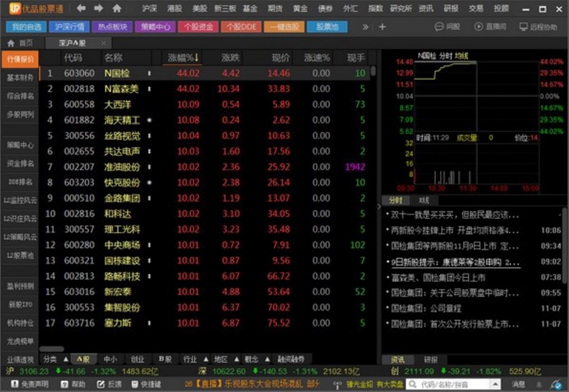Switch to 研报 tab under news

(430, 360)
